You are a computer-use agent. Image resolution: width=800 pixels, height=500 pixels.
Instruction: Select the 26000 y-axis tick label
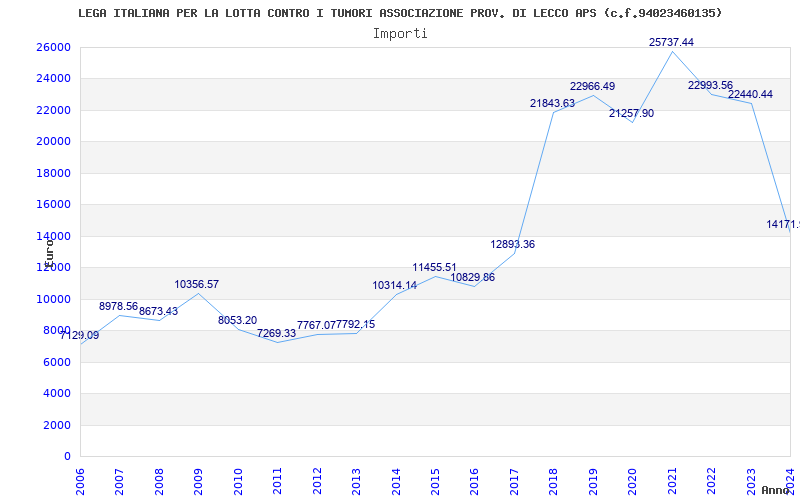53,47
